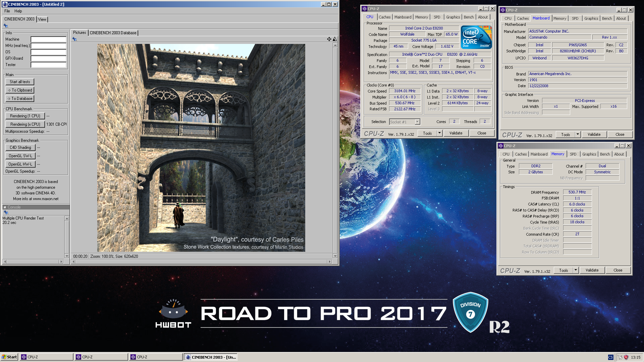
Task: Open About tab in CPU-Z Memory window
Action: (619, 154)
